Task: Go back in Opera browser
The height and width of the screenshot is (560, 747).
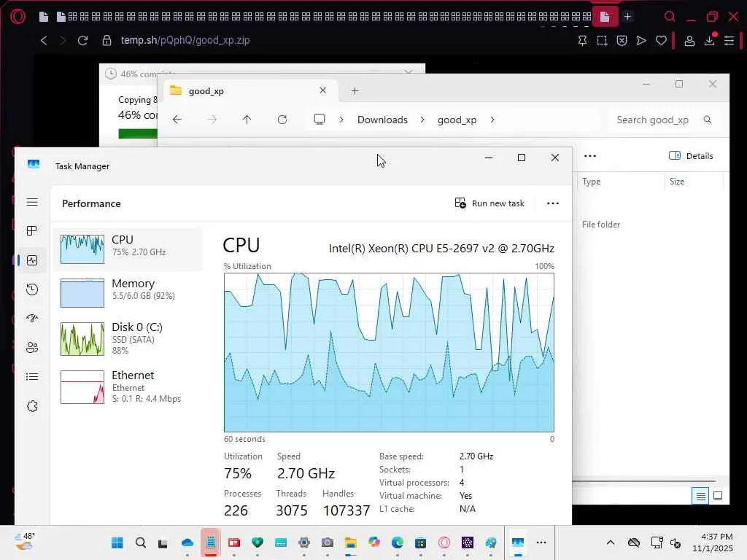Action: [44, 41]
